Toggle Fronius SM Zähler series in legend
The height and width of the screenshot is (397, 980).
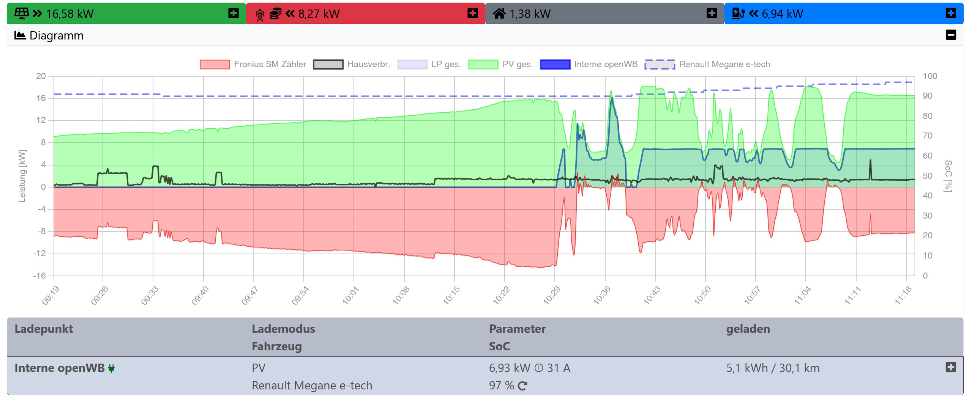pyautogui.click(x=215, y=64)
